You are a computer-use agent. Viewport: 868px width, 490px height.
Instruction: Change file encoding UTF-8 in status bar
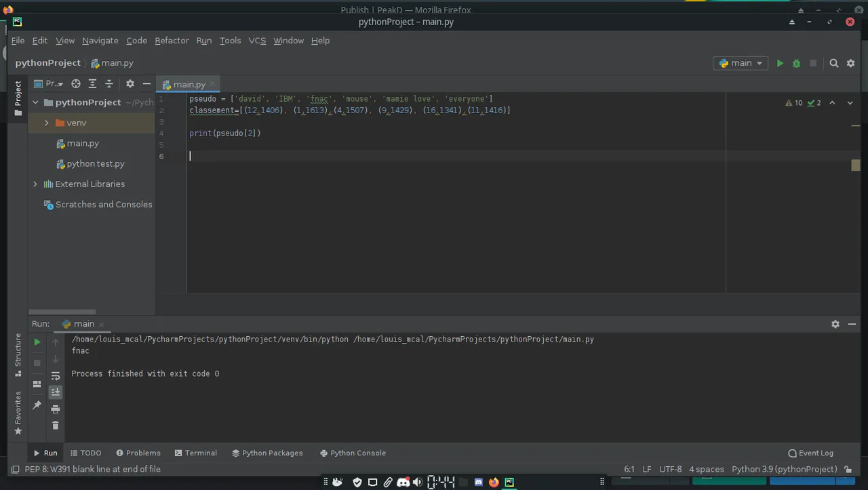pyautogui.click(x=671, y=469)
